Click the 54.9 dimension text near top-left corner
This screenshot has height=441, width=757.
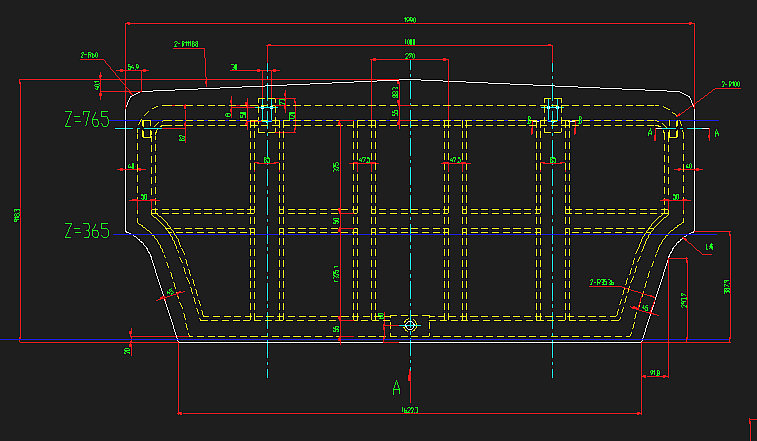point(137,68)
